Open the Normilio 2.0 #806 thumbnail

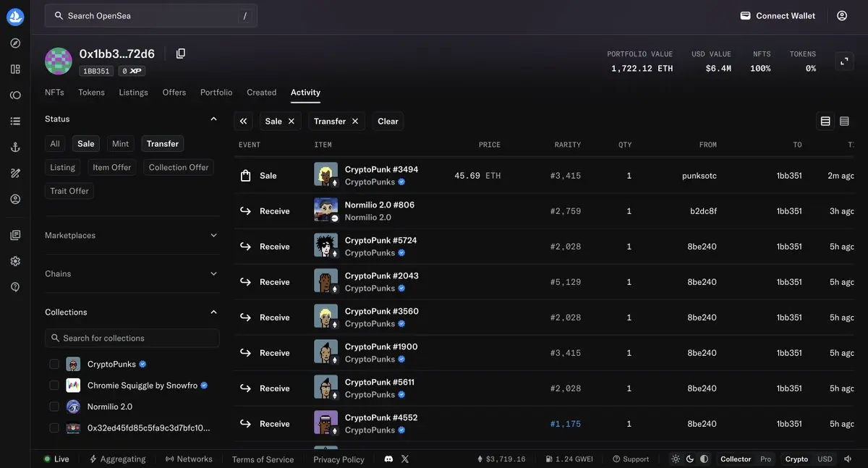pos(326,210)
